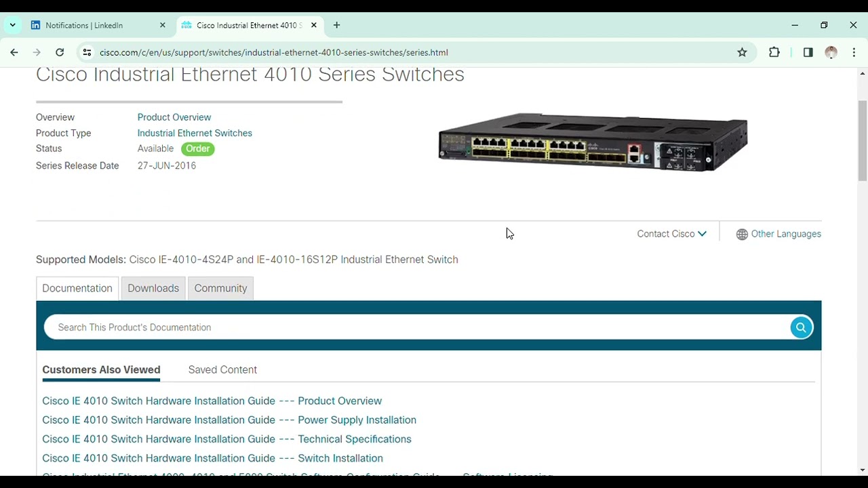868x488 pixels.
Task: Click the globe icon for languages
Action: point(742,234)
